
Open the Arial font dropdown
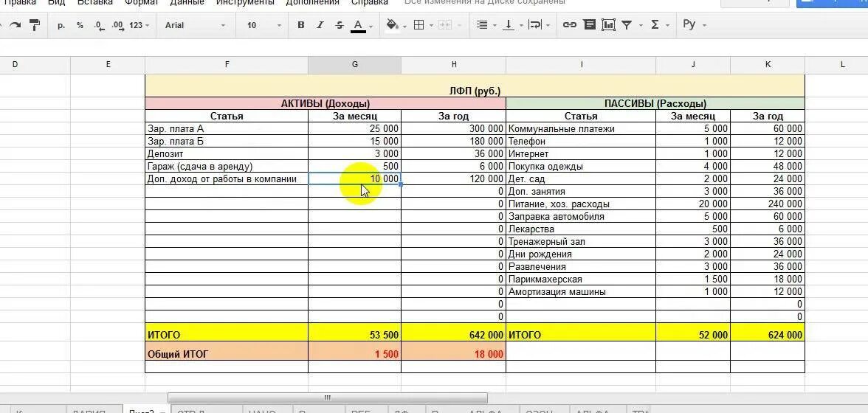(x=196, y=25)
